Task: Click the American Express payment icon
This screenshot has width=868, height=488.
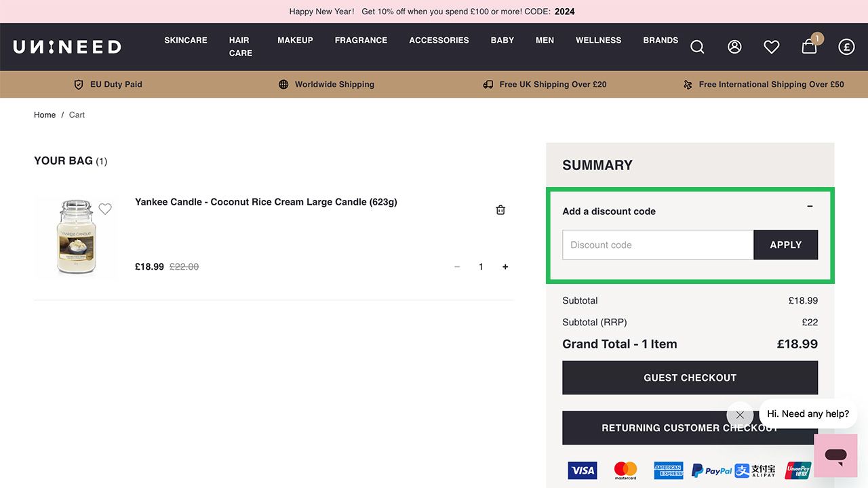Action: click(x=668, y=470)
